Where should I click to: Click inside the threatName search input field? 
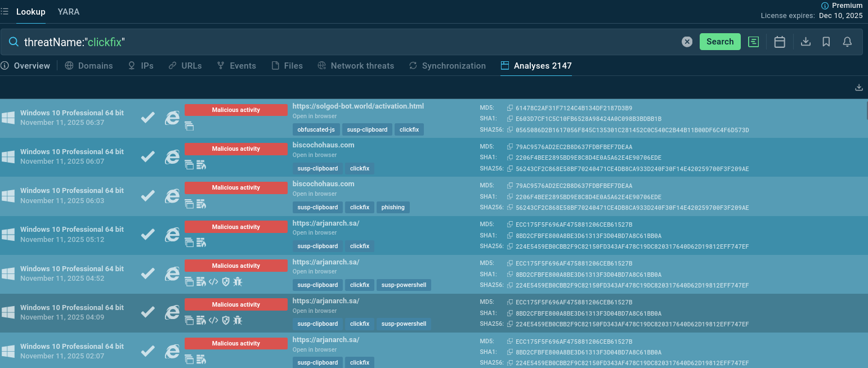pos(338,42)
